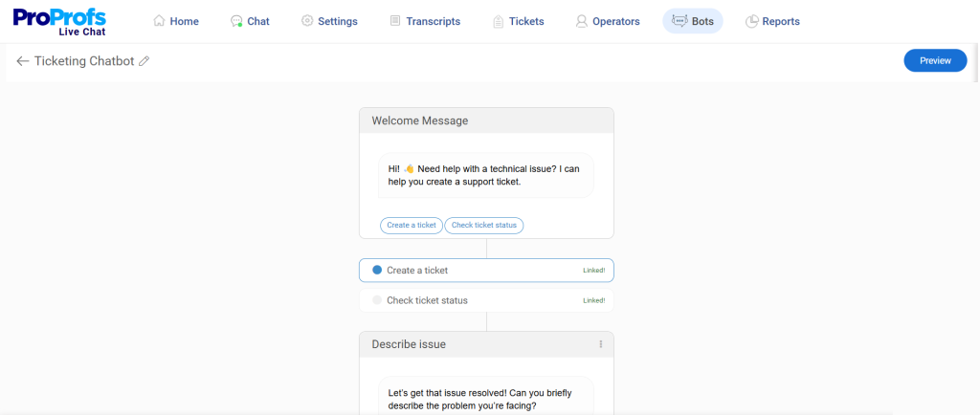
Task: Click Check ticket status quick-reply chip
Action: click(x=483, y=226)
